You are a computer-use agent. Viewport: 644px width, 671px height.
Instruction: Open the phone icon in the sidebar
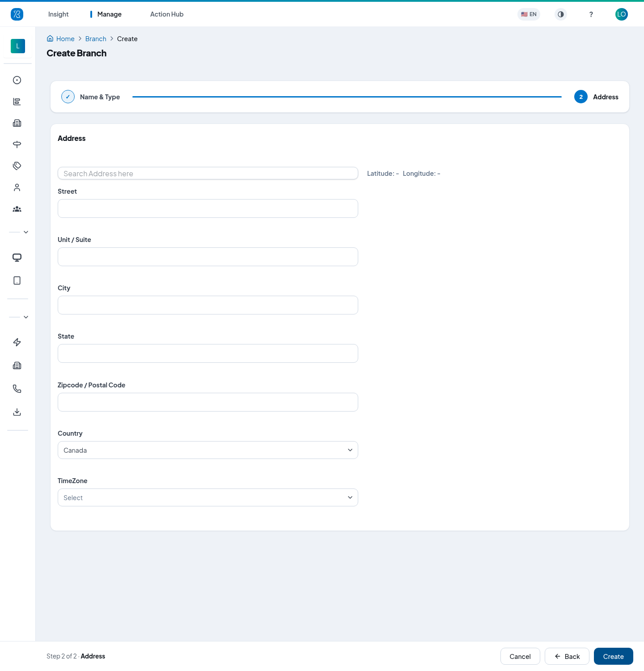click(17, 389)
